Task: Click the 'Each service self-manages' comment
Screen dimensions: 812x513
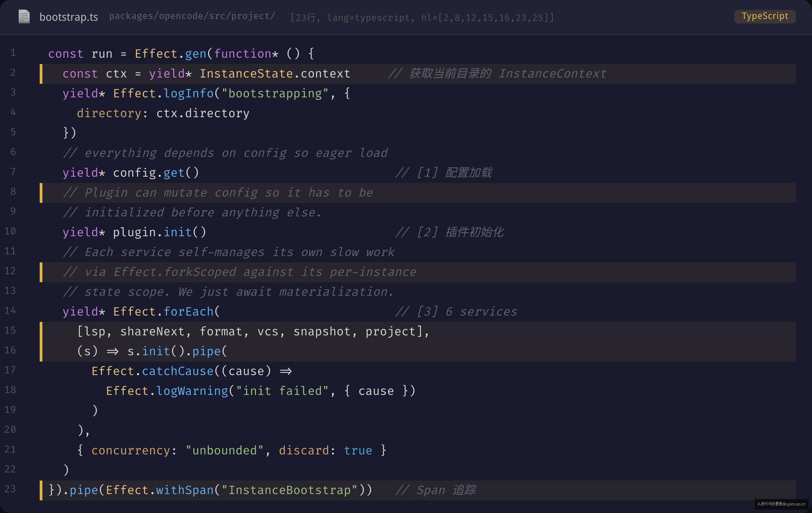Action: pyautogui.click(x=229, y=252)
